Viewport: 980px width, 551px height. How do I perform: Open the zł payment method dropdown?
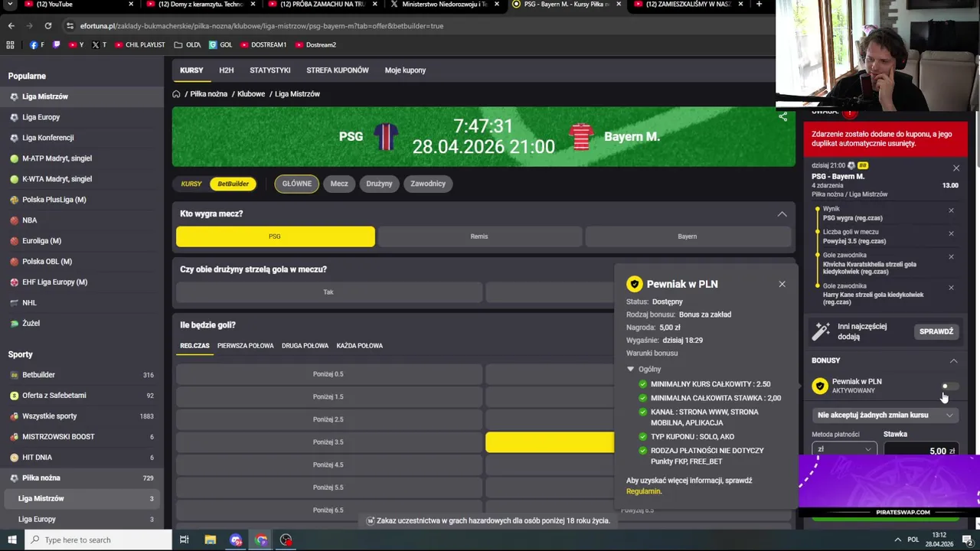click(843, 450)
